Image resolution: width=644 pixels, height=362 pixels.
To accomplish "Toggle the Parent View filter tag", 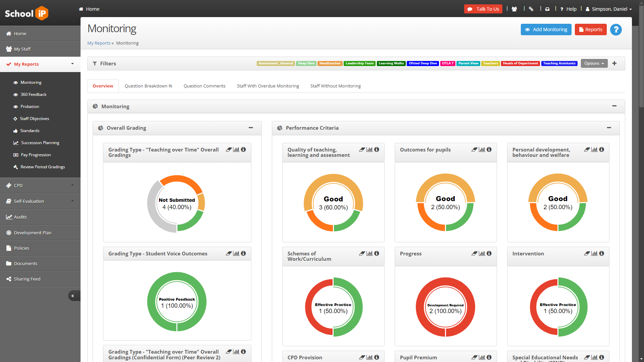I will (468, 63).
